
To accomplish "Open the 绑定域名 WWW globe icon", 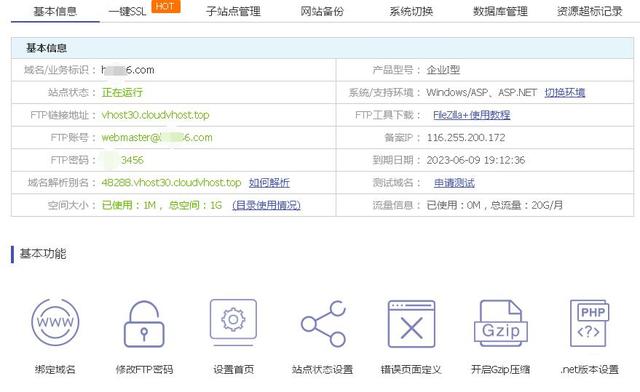I will 55,322.
